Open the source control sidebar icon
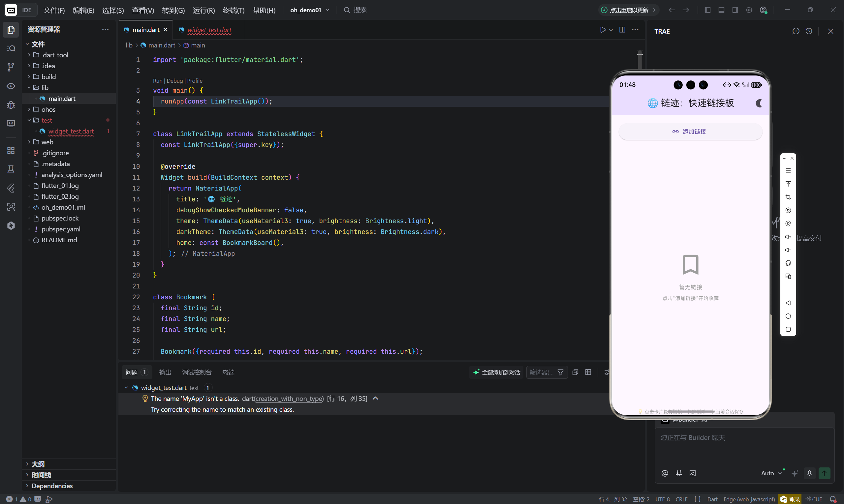 [x=11, y=67]
